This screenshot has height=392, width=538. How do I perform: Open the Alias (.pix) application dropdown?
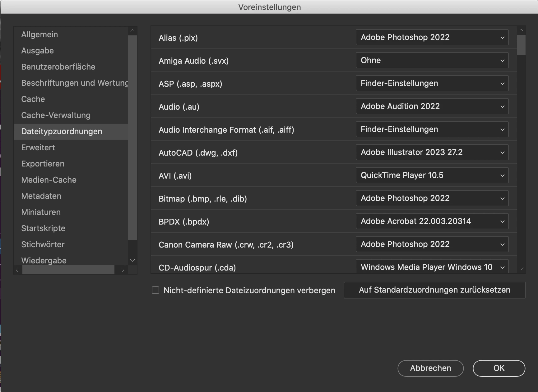tap(432, 37)
